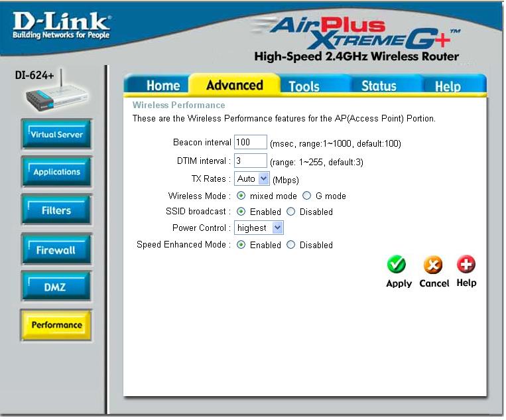Select mixed mode for Wireless Mode
The width and height of the screenshot is (506, 420).
point(241,196)
